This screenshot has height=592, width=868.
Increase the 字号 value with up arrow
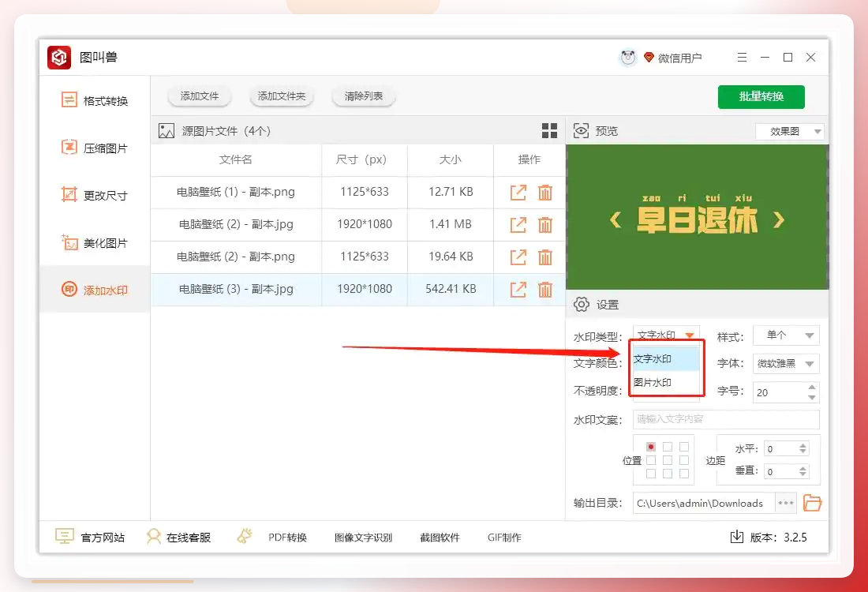[x=811, y=387]
